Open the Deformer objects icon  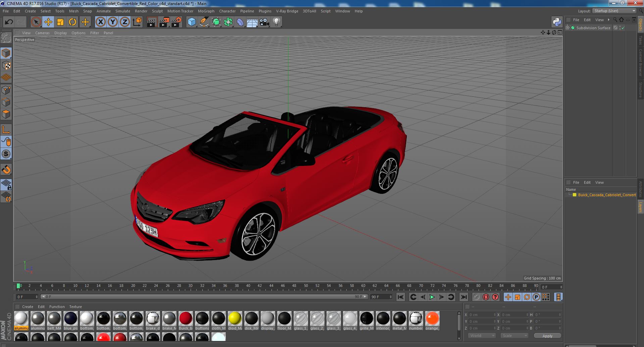(240, 22)
